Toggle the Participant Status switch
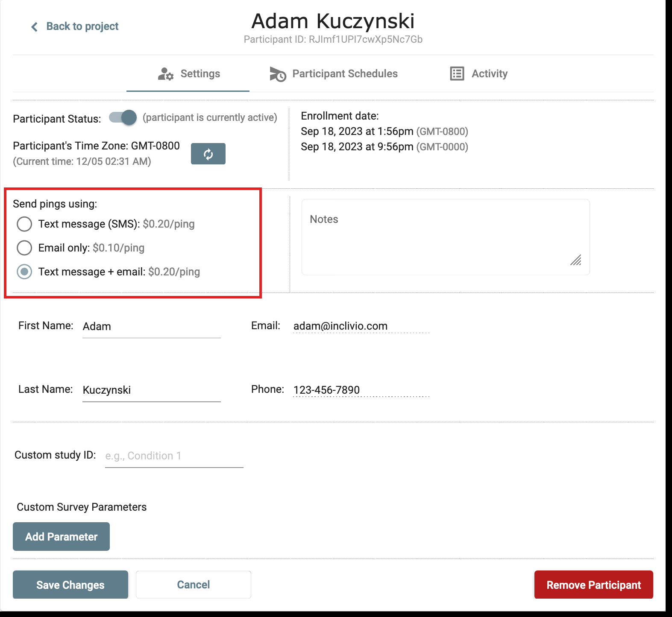 (123, 117)
